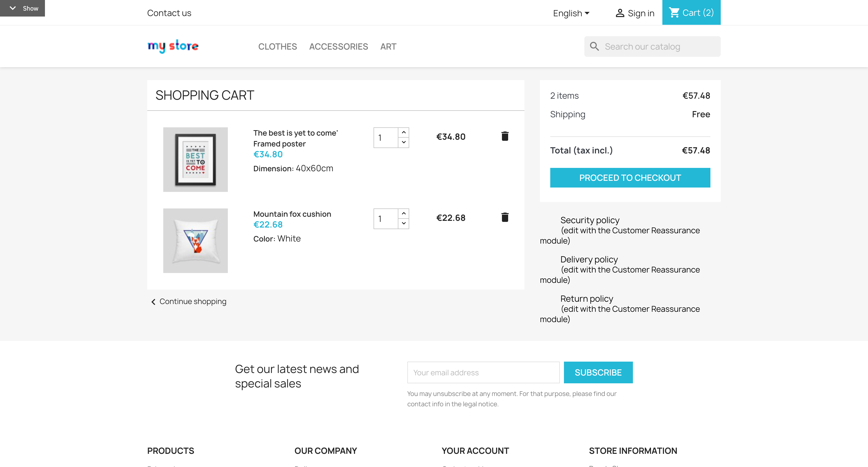Decrease Mountain fox cushion quantity
The height and width of the screenshot is (467, 868).
click(x=404, y=223)
